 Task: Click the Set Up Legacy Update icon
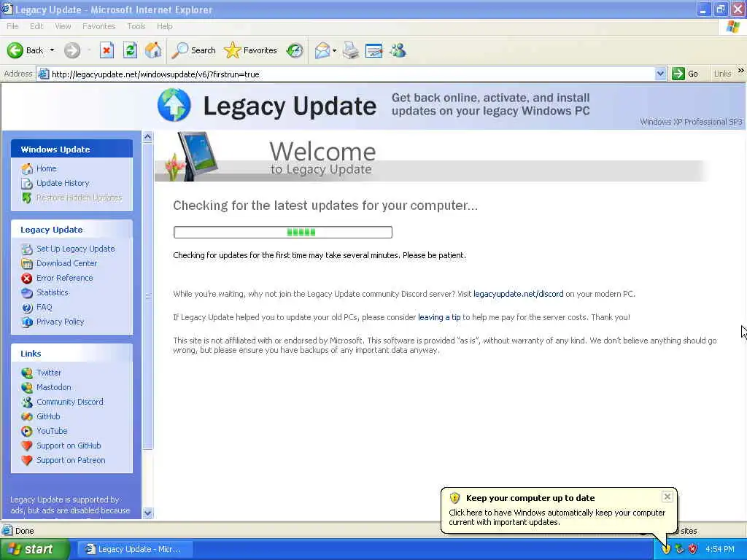tap(27, 249)
